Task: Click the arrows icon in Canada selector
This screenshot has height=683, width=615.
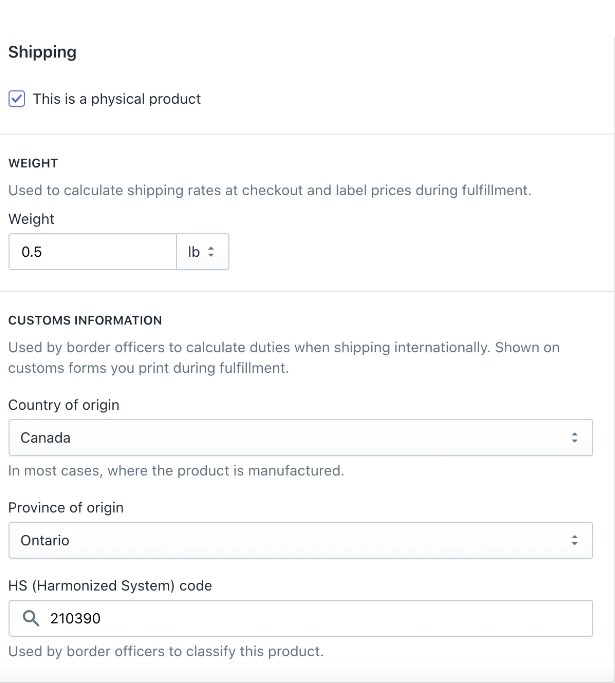Action: click(574, 438)
